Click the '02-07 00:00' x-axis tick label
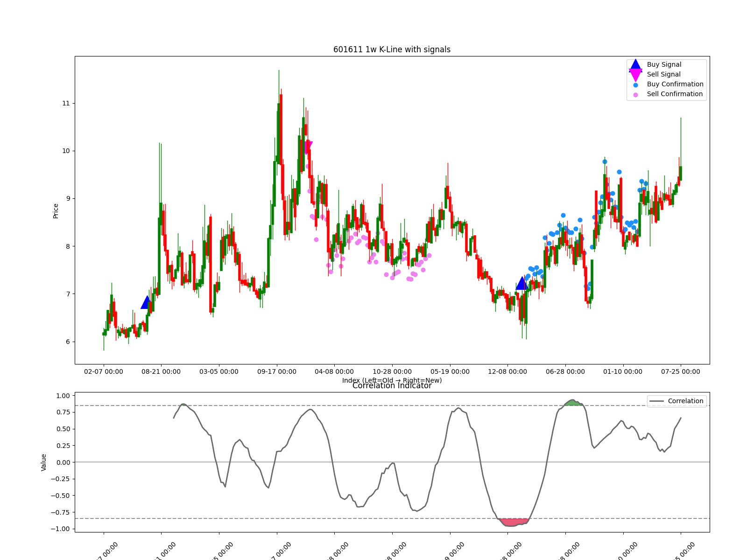 pyautogui.click(x=104, y=371)
